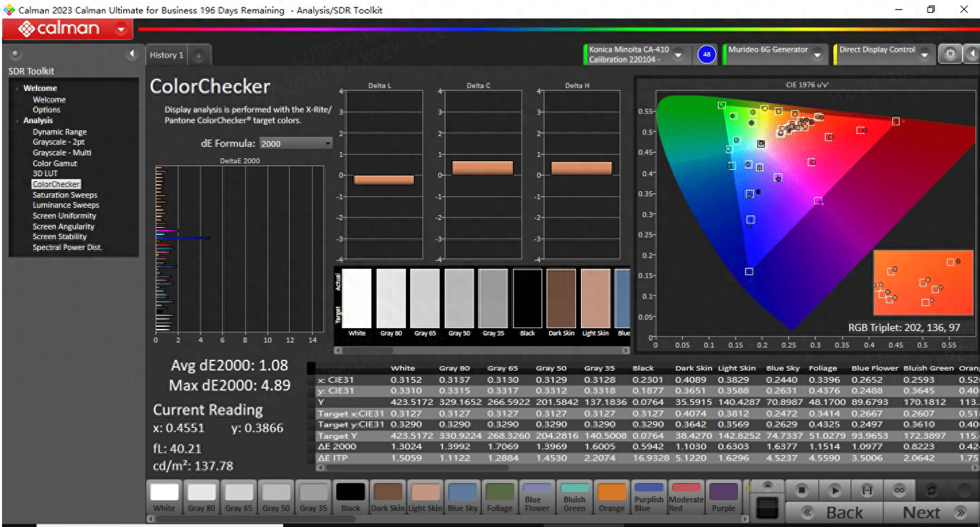Image resolution: width=980 pixels, height=527 pixels.
Task: Click the up arrow above the pattern window icon
Action: coord(768,486)
